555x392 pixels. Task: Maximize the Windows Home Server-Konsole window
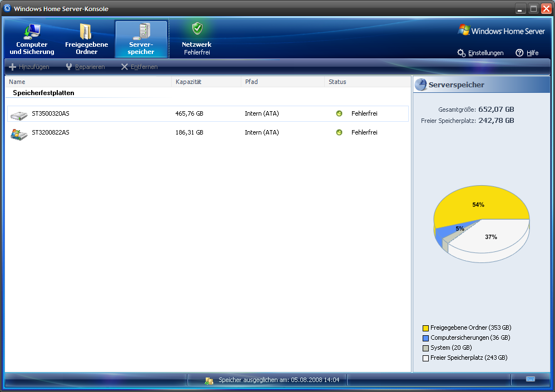pos(533,9)
